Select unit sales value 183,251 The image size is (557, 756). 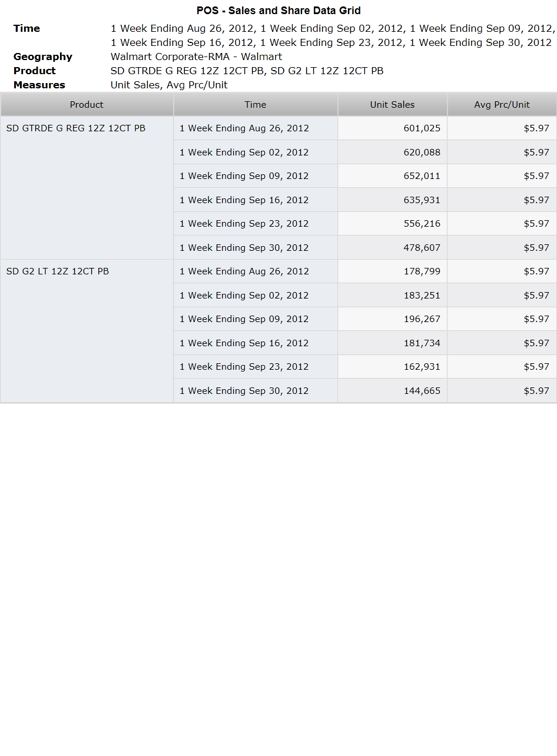[x=392, y=295]
